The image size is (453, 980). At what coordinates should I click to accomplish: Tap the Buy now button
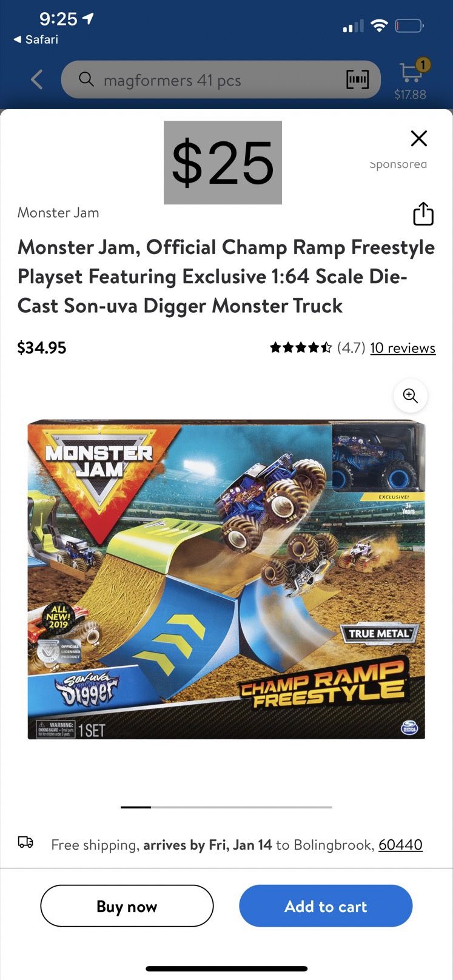click(x=127, y=906)
